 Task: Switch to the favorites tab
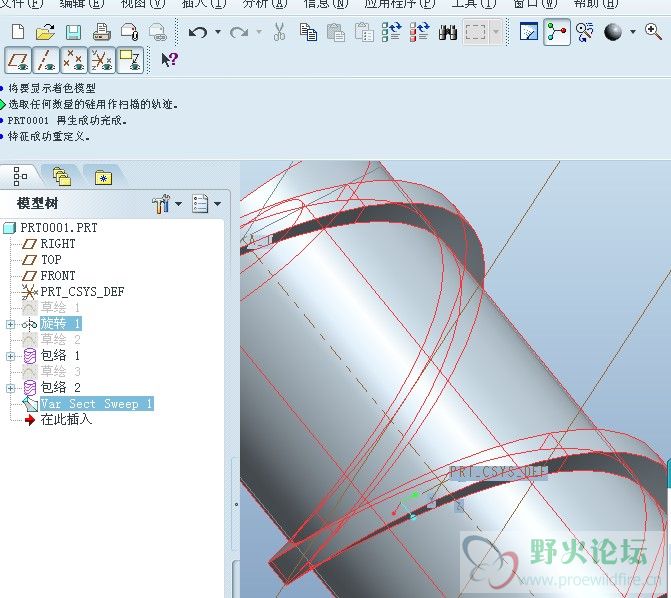point(103,177)
